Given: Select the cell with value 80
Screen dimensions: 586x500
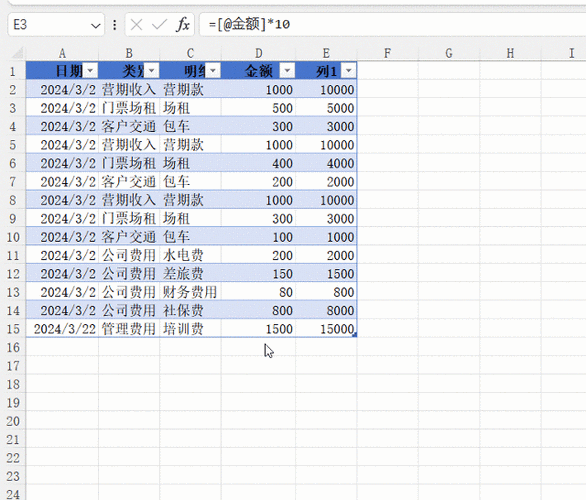Looking at the screenshot, I should coord(258,292).
